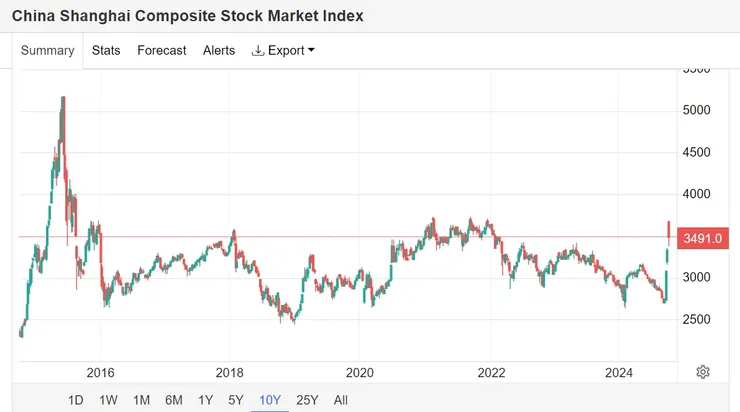740x412 pixels.
Task: Select the 6M time range
Action: tap(174, 400)
